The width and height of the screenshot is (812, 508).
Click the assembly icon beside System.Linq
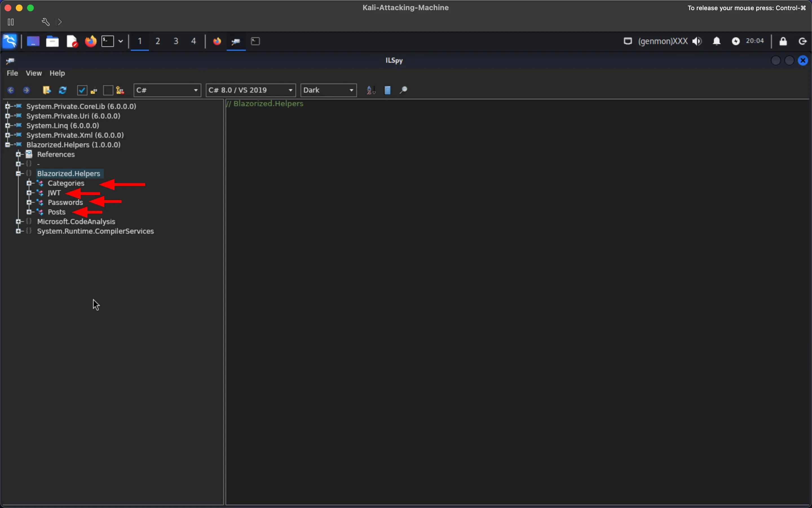[x=18, y=125]
